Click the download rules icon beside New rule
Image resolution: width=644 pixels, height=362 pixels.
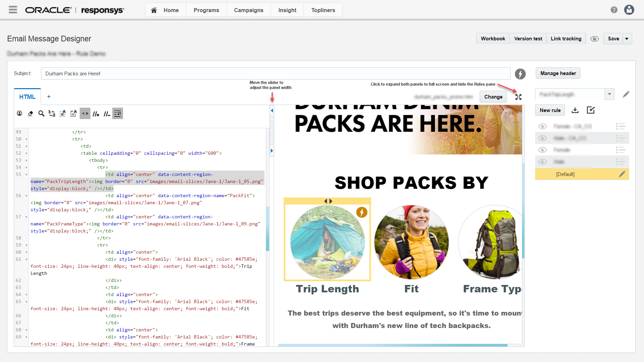tap(575, 110)
